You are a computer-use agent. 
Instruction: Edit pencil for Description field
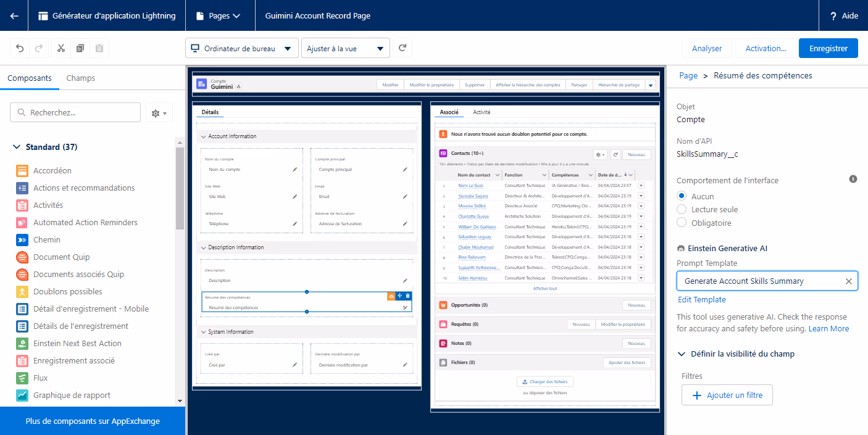click(x=405, y=280)
